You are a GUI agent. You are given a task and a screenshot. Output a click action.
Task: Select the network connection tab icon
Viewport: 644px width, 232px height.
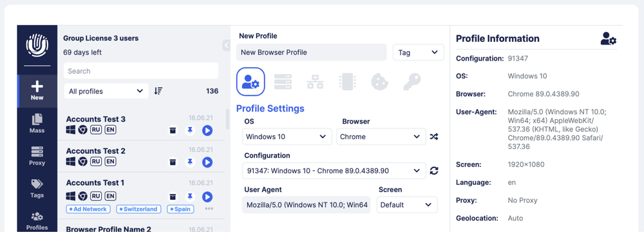point(315,81)
